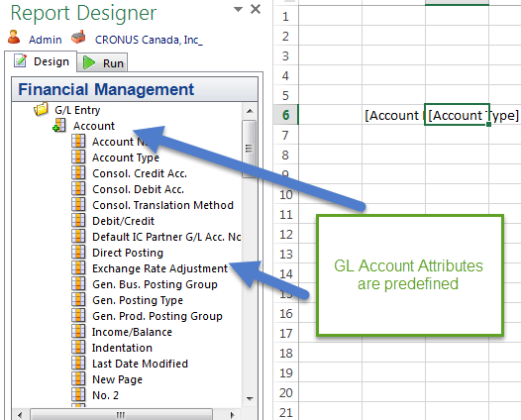Select the Indentation field
The width and height of the screenshot is (521, 420).
[122, 348]
